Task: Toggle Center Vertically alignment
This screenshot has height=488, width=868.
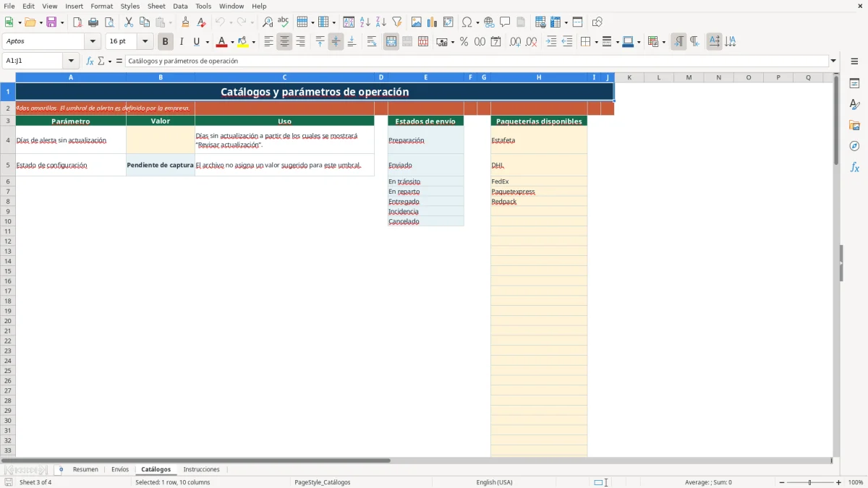Action: point(336,42)
